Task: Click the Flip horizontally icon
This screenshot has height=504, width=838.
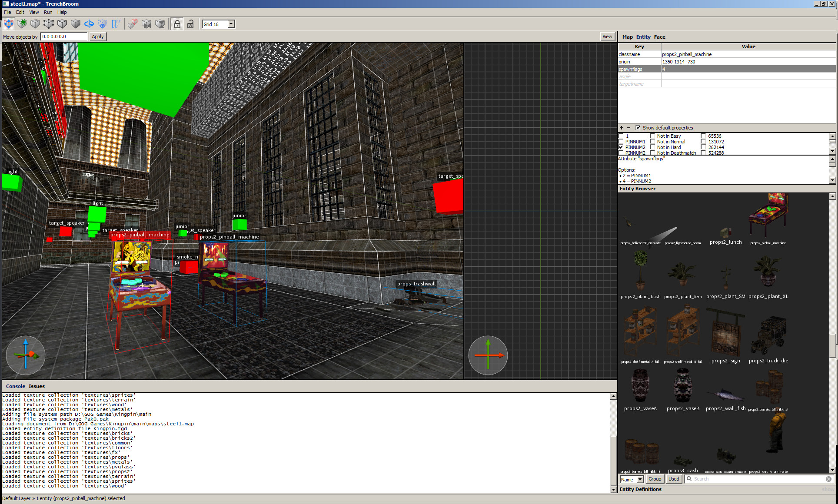Action: [146, 24]
